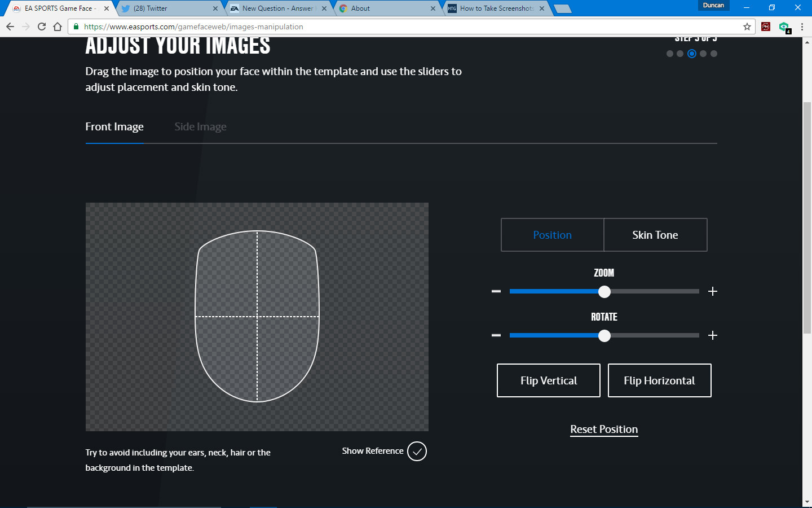Screen dimensions: 812x508
Task: Click the Rotate slider handle
Action: pyautogui.click(x=604, y=336)
